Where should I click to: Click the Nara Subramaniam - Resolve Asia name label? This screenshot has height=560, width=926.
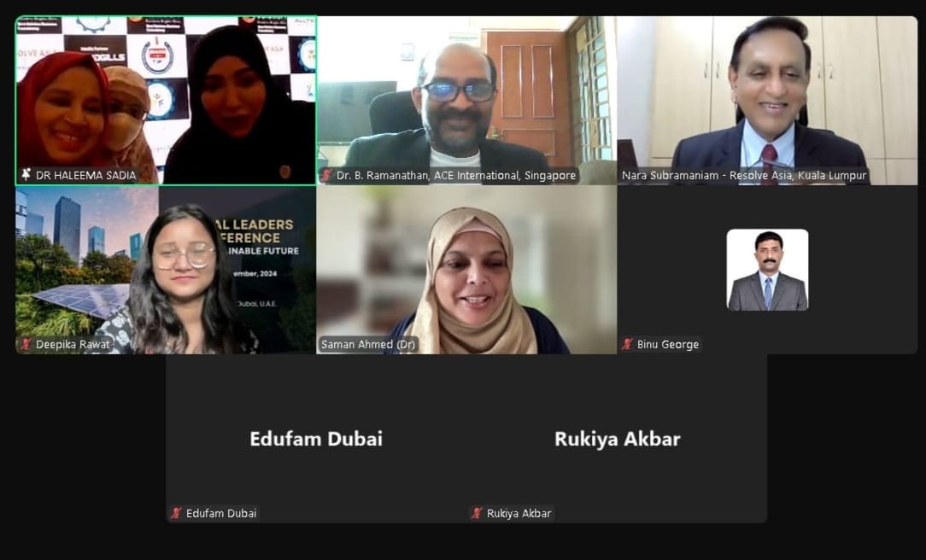[x=743, y=175]
